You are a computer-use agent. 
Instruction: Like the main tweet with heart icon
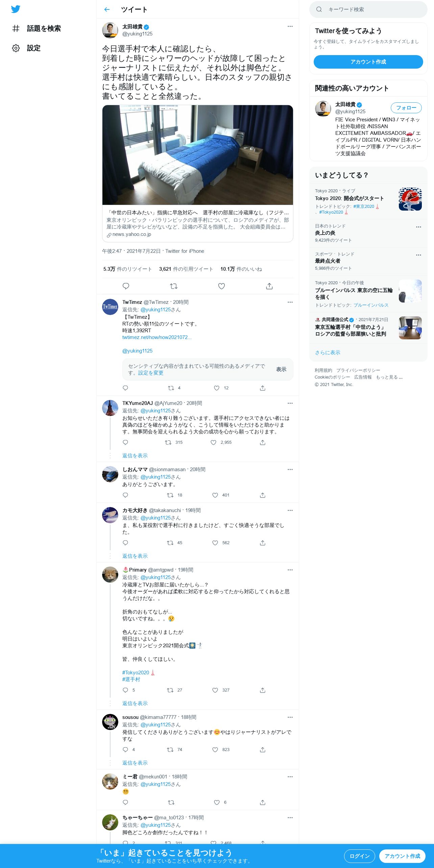[221, 286]
